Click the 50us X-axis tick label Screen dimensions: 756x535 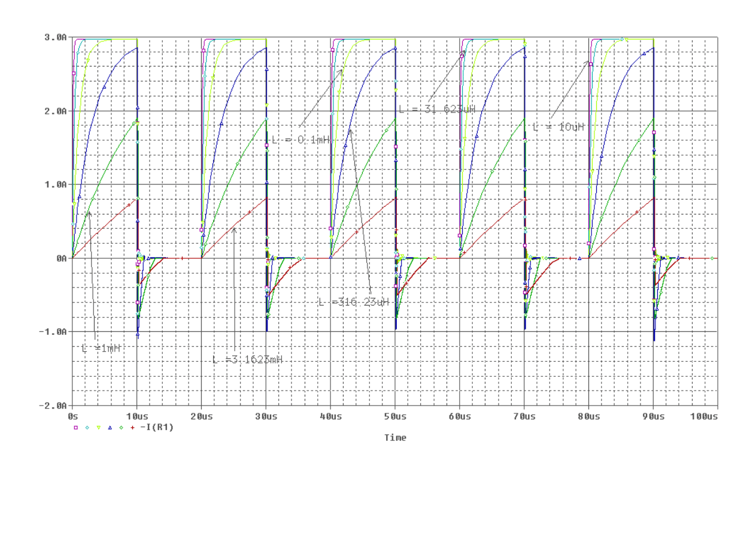pyautogui.click(x=394, y=416)
